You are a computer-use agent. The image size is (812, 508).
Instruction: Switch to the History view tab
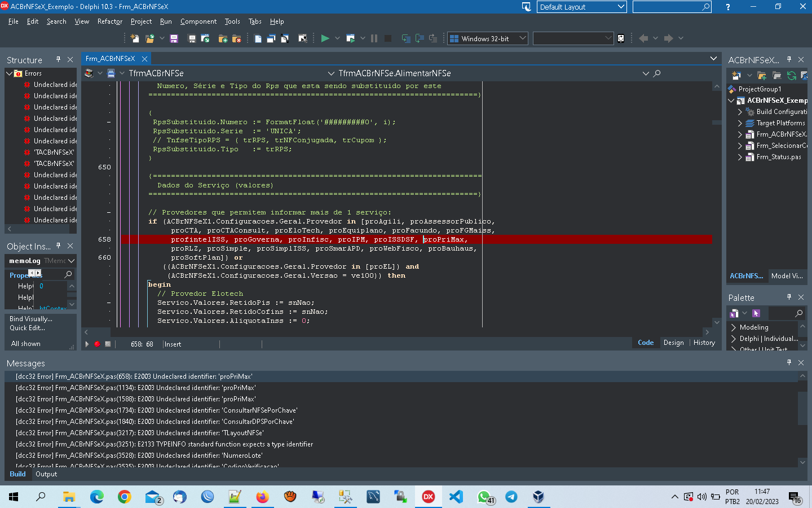pos(704,343)
